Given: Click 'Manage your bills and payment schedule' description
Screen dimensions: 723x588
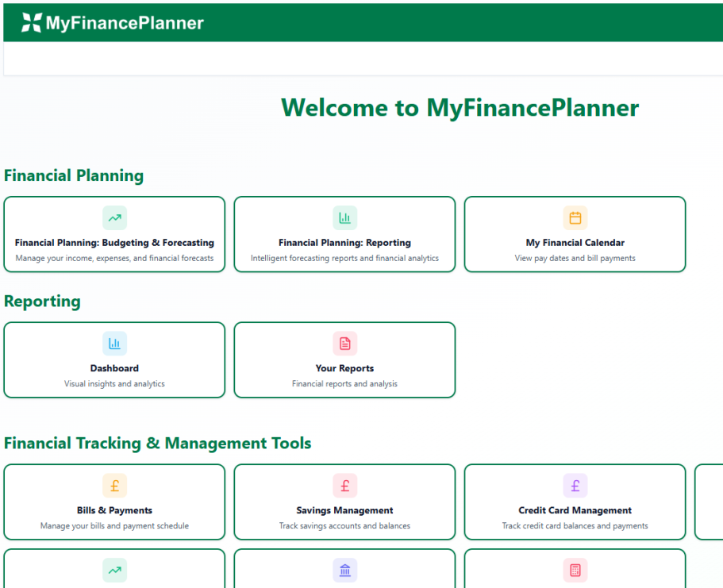Looking at the screenshot, I should click(114, 525).
